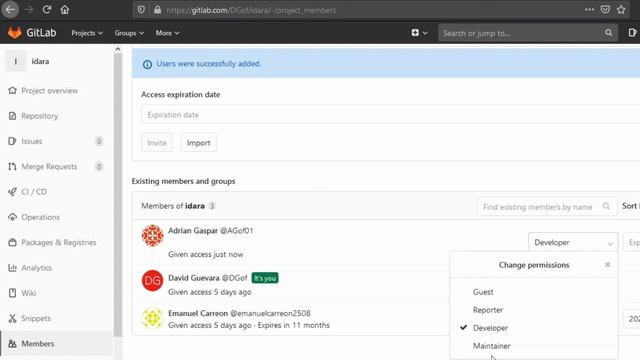Click the idara project name in sidebar

(40, 61)
